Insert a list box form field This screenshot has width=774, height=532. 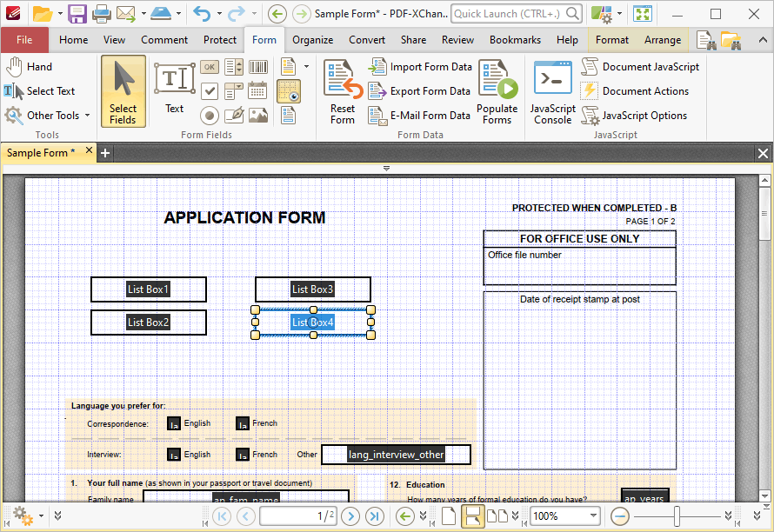(233, 67)
